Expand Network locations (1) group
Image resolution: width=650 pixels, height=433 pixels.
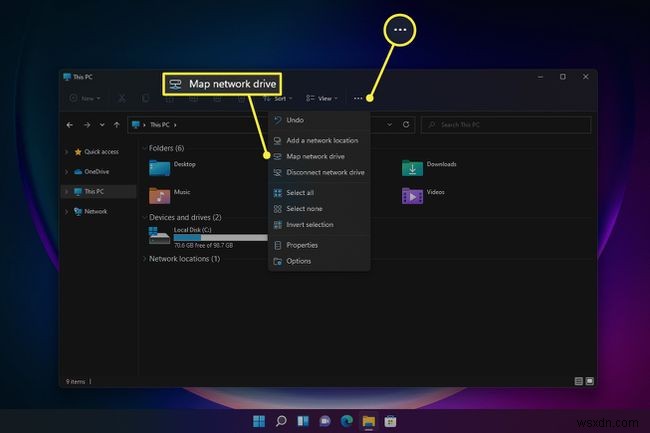(x=145, y=259)
